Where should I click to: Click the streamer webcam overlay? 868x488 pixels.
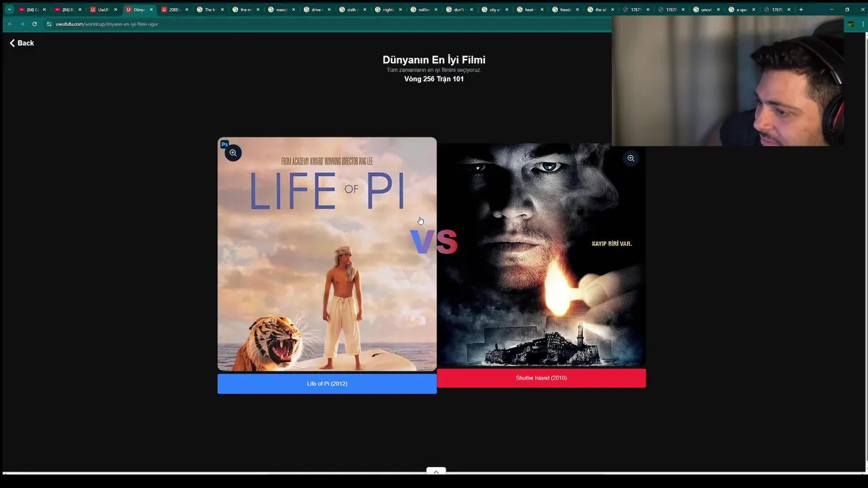pyautogui.click(x=728, y=81)
